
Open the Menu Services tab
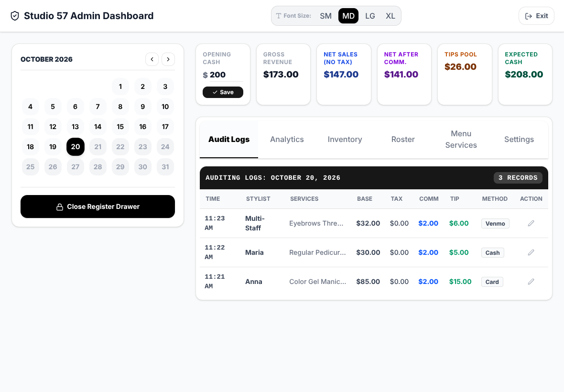pos(461,140)
